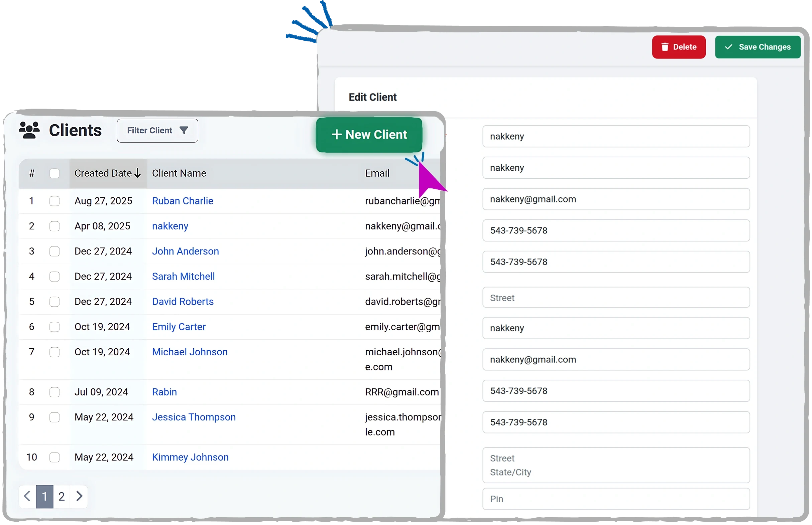This screenshot has width=812, height=525.
Task: Open the Filter Client dropdown
Action: pos(157,130)
